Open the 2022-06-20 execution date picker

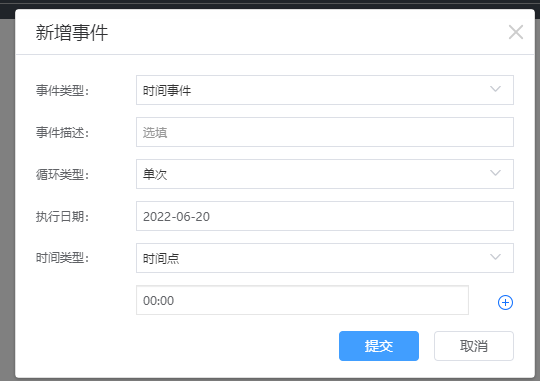[x=325, y=216]
